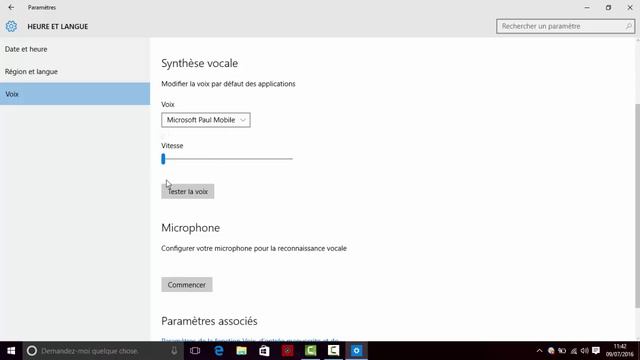
Task: Open the red application in the taskbar
Action: pos(287,351)
